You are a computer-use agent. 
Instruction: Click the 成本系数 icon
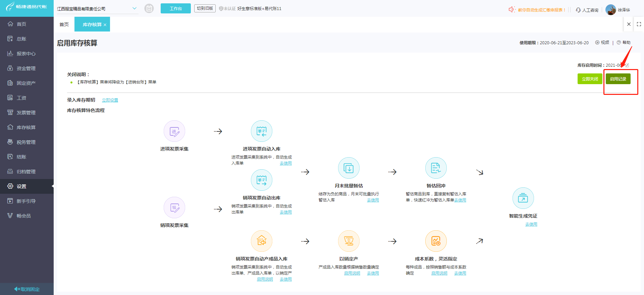click(436, 241)
